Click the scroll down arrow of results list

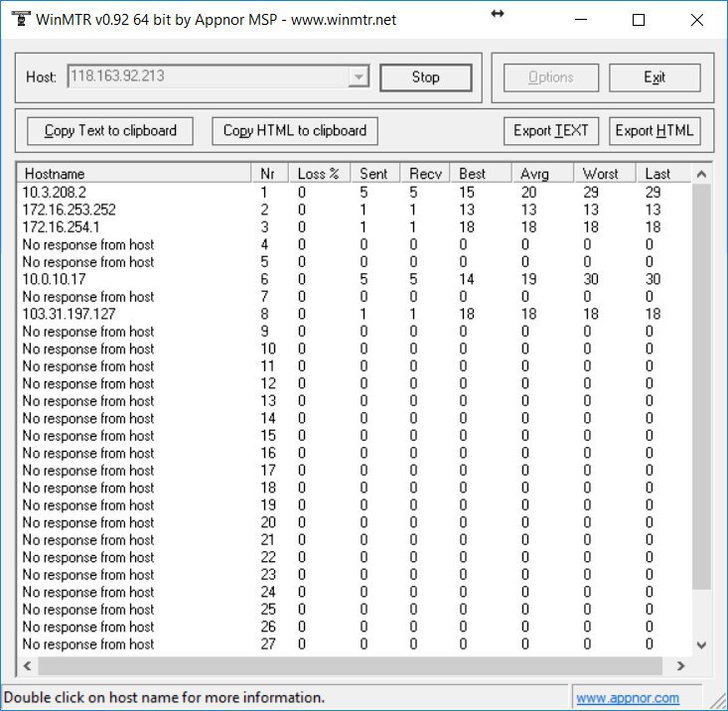(x=701, y=645)
